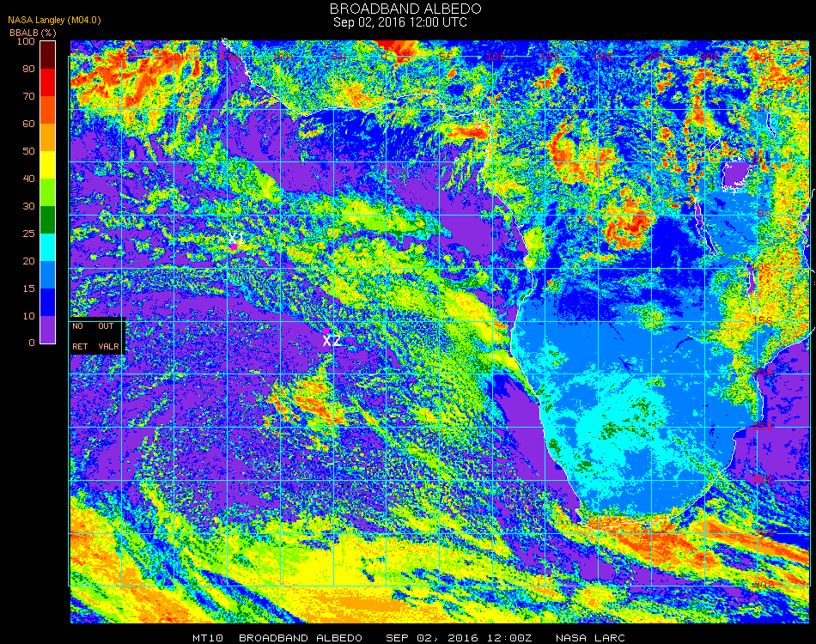Click the 'RET' legend label
Viewport: 816px width, 644px height.
(80, 346)
